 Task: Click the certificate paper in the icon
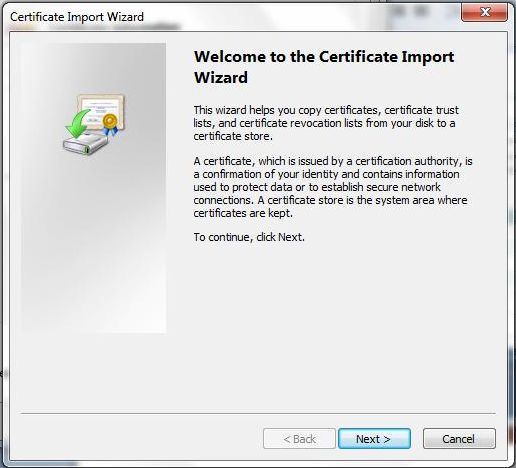coord(100,110)
